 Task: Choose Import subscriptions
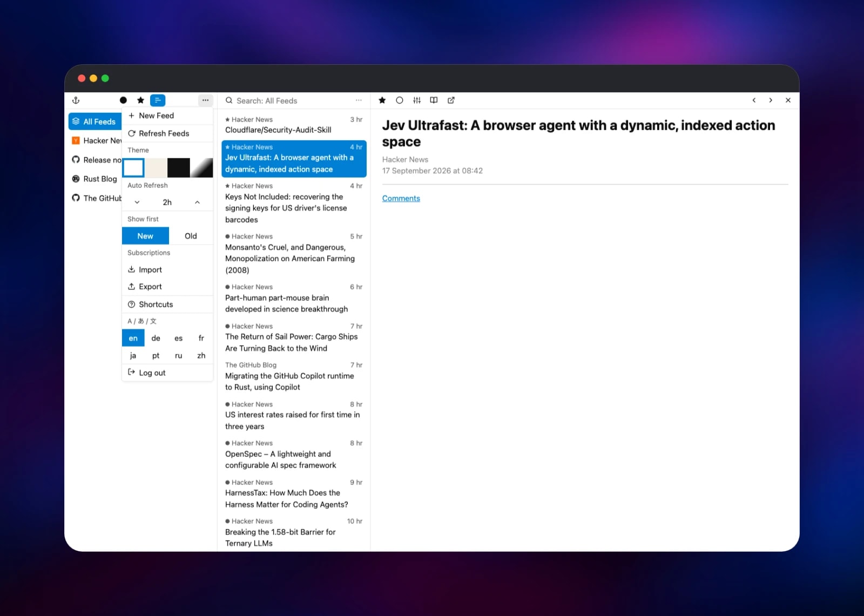click(167, 270)
